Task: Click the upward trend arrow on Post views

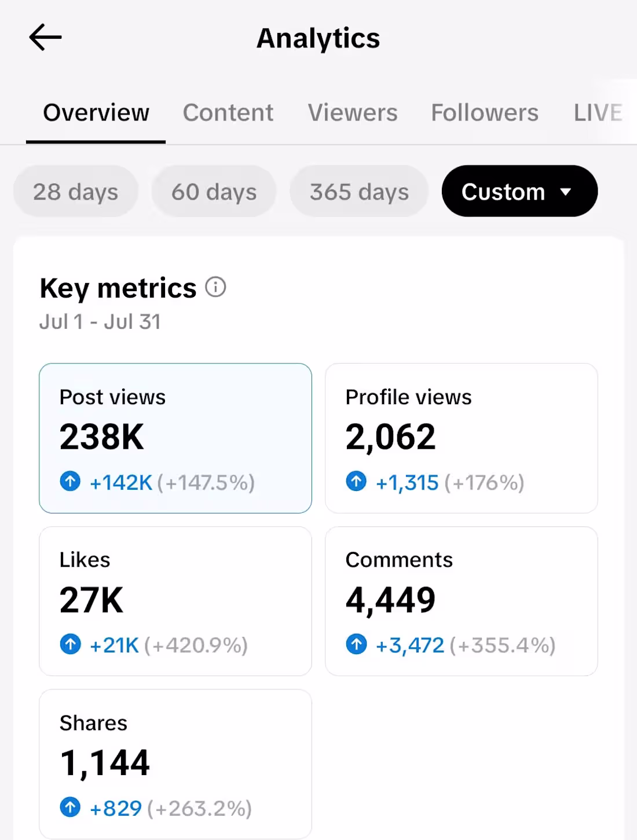Action: coord(70,481)
